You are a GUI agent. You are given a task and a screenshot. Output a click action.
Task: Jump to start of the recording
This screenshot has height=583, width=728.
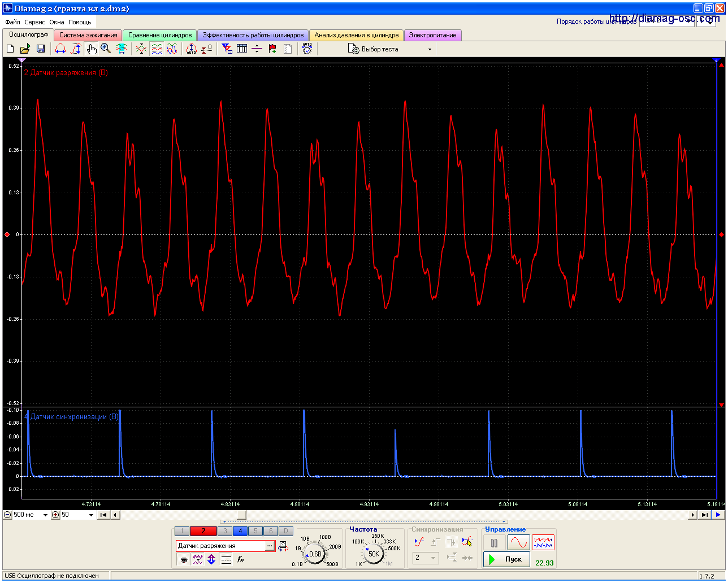tap(103, 515)
